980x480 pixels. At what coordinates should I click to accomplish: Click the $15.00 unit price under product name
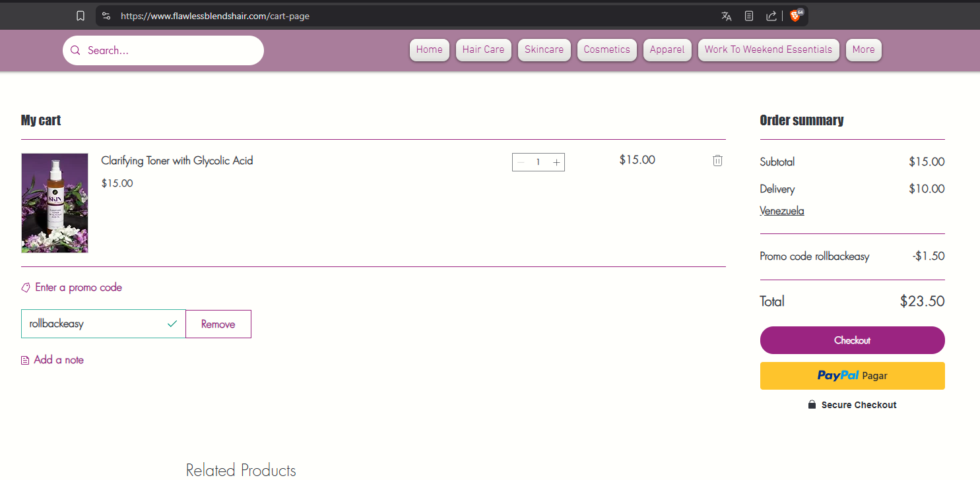click(x=117, y=183)
